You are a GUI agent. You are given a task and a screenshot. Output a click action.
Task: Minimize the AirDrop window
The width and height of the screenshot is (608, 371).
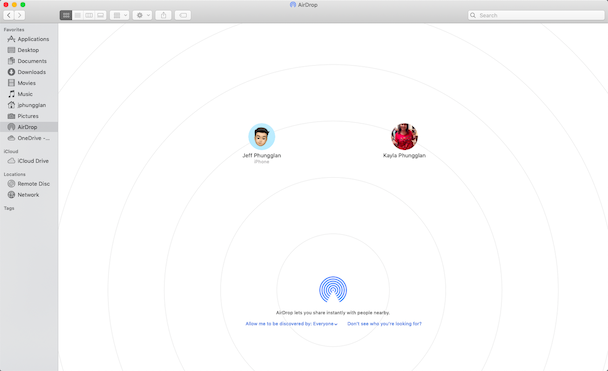[x=14, y=5]
